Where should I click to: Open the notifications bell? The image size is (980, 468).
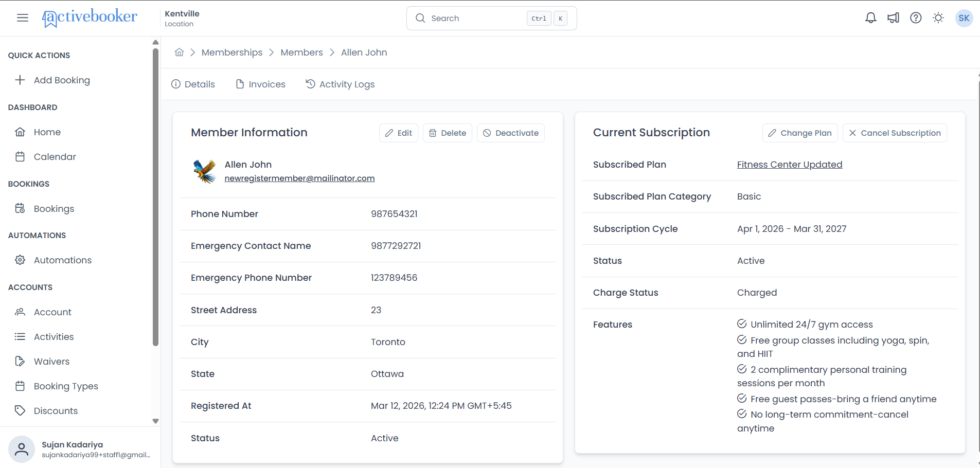coord(870,18)
